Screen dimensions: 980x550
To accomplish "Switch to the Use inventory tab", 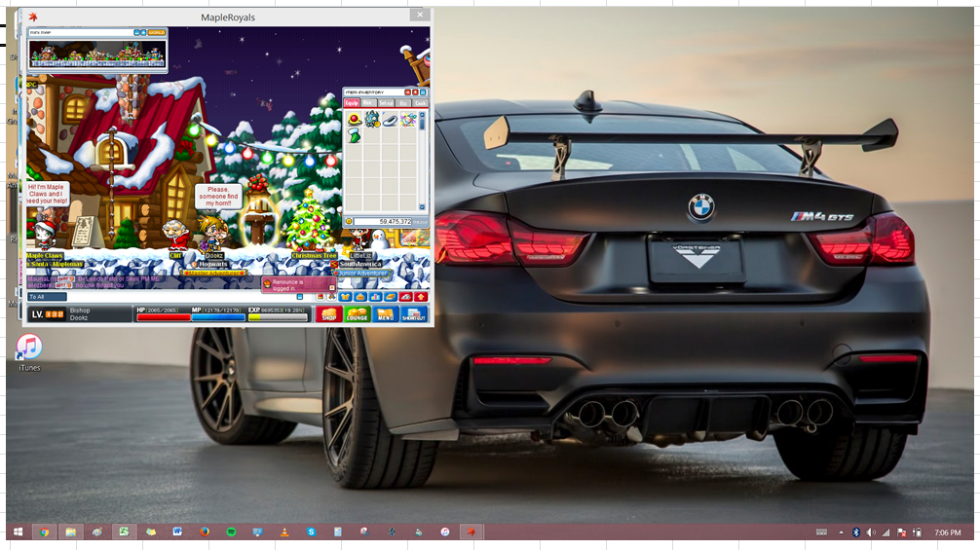I will 368,102.
